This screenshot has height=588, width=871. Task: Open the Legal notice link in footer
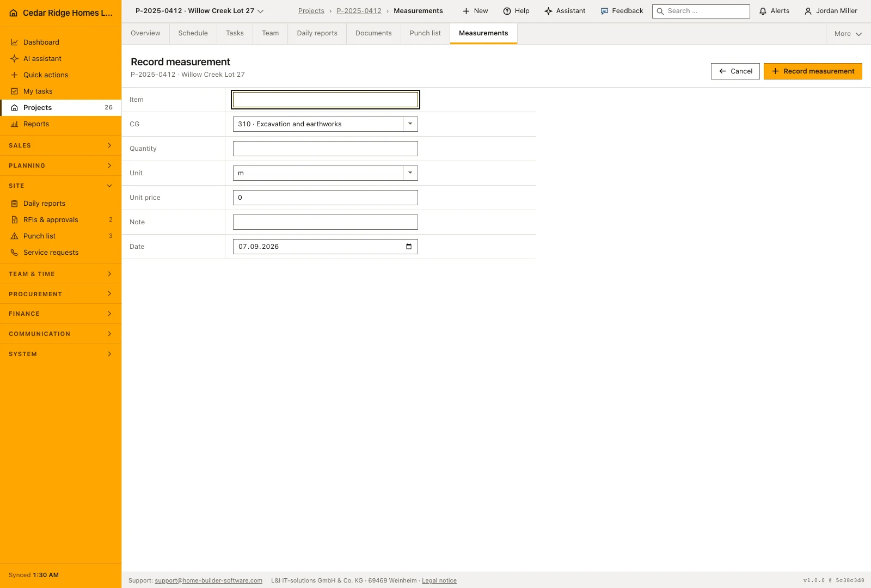click(439, 580)
